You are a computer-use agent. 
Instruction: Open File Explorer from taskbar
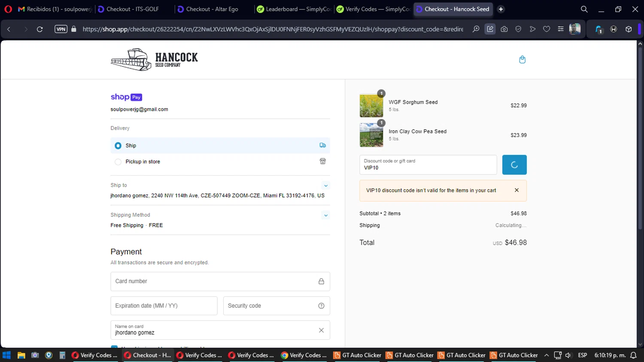(x=21, y=356)
